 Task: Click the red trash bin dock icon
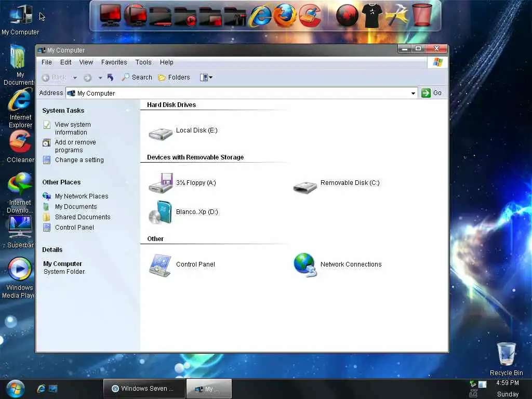(422, 15)
